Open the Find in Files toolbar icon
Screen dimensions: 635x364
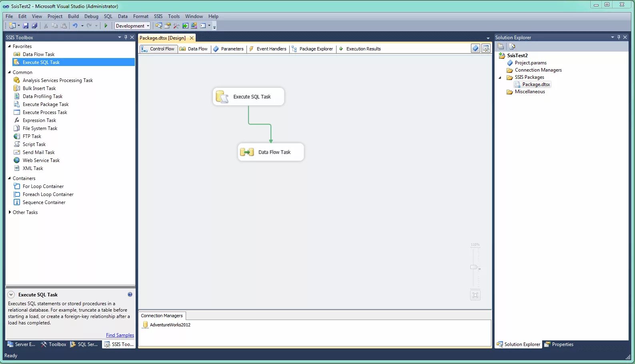tap(159, 26)
